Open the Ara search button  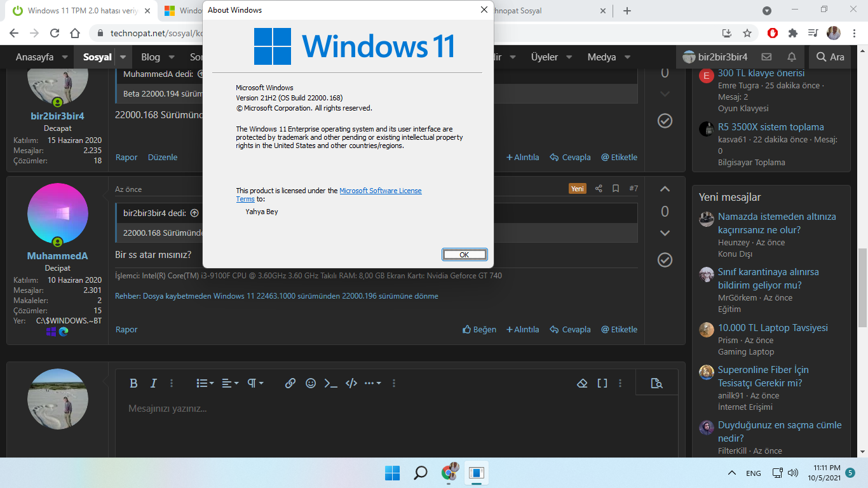click(831, 57)
